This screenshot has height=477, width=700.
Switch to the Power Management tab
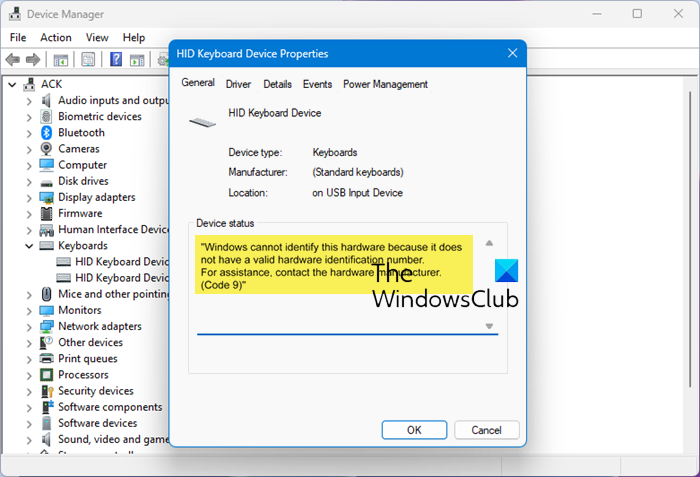coord(385,85)
